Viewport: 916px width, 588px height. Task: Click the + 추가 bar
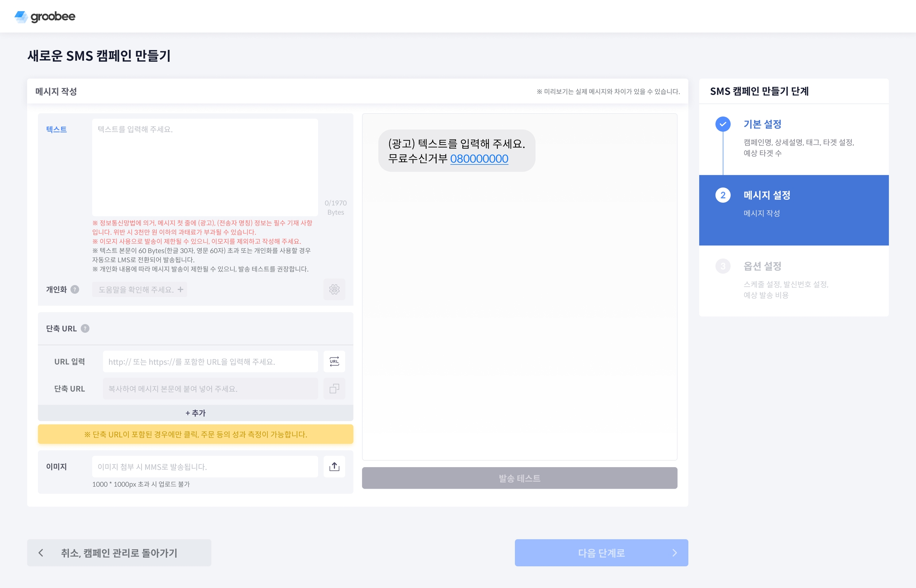pos(195,413)
